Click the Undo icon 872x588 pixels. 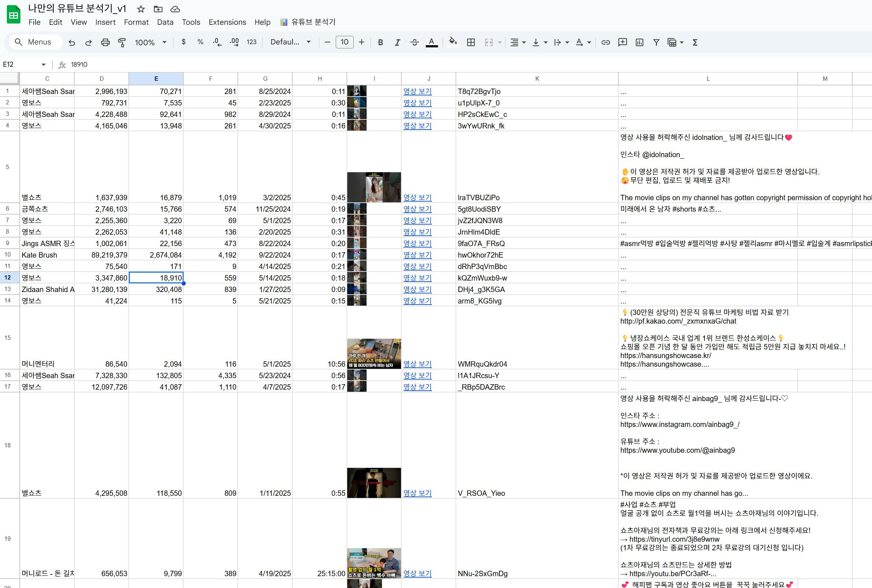(72, 42)
